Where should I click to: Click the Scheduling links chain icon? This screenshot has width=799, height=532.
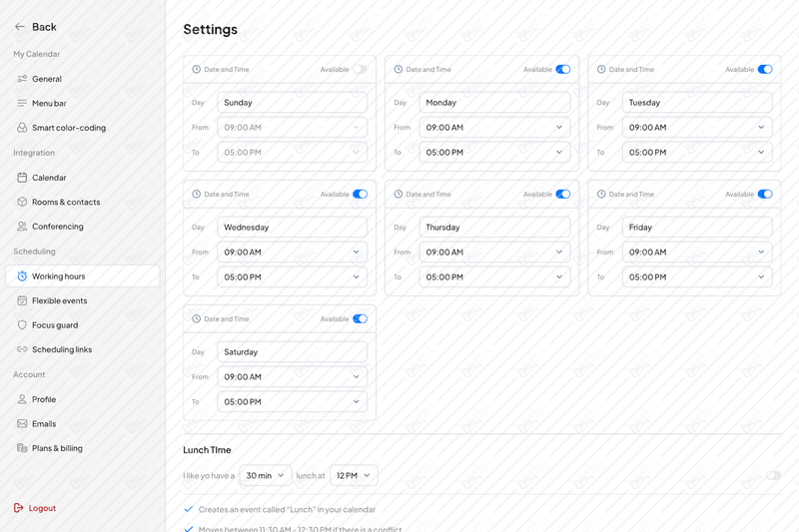(22, 349)
